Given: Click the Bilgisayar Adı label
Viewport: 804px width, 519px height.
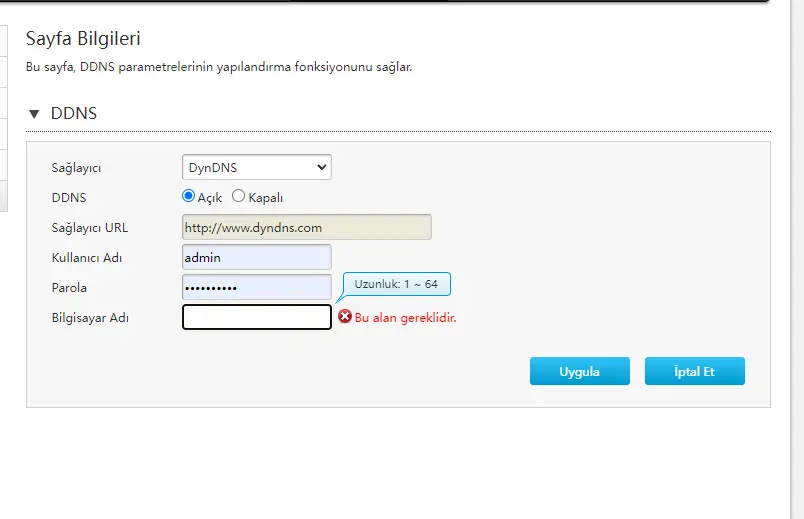Looking at the screenshot, I should click(90, 318).
